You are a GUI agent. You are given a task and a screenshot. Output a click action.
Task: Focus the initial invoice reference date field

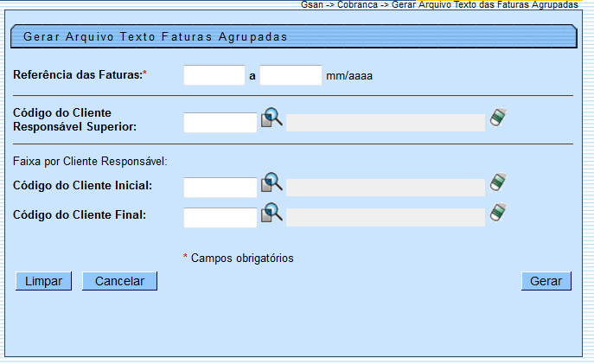point(214,75)
